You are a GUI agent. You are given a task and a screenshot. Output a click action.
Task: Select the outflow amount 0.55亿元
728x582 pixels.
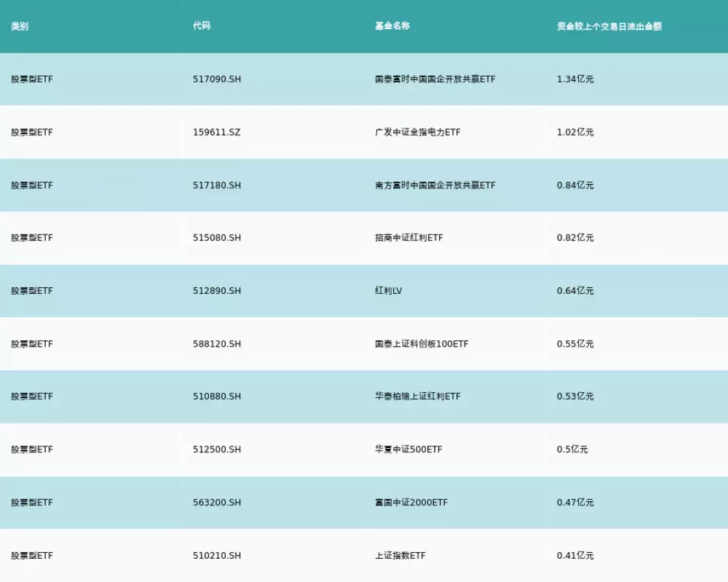[x=575, y=344]
